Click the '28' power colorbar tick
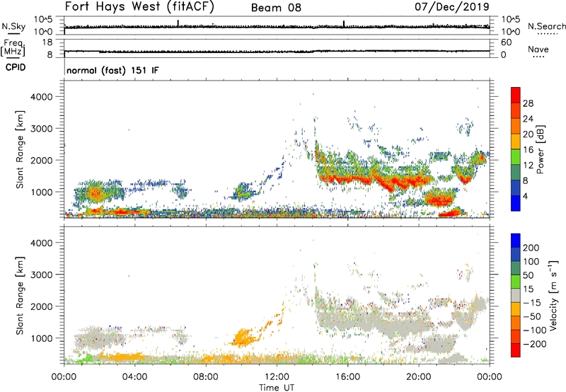Viewport: 566px width, 392px height. click(528, 103)
